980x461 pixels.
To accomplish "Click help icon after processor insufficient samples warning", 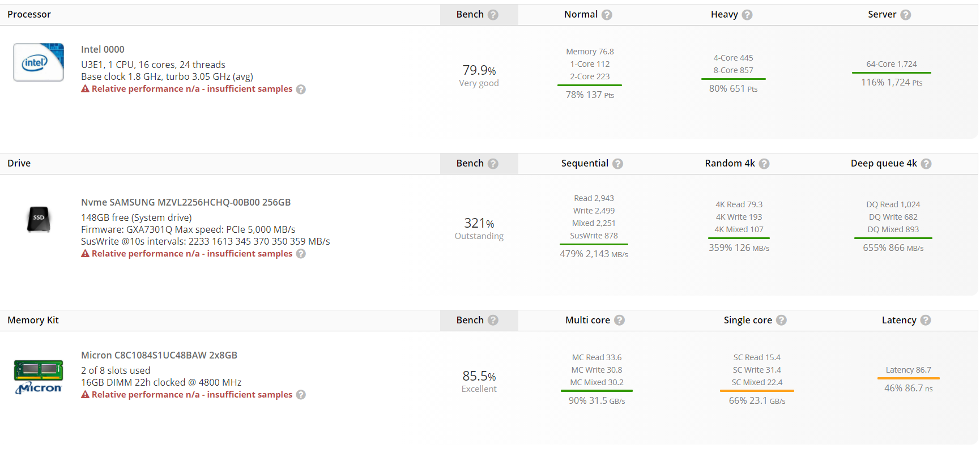I will tap(301, 89).
